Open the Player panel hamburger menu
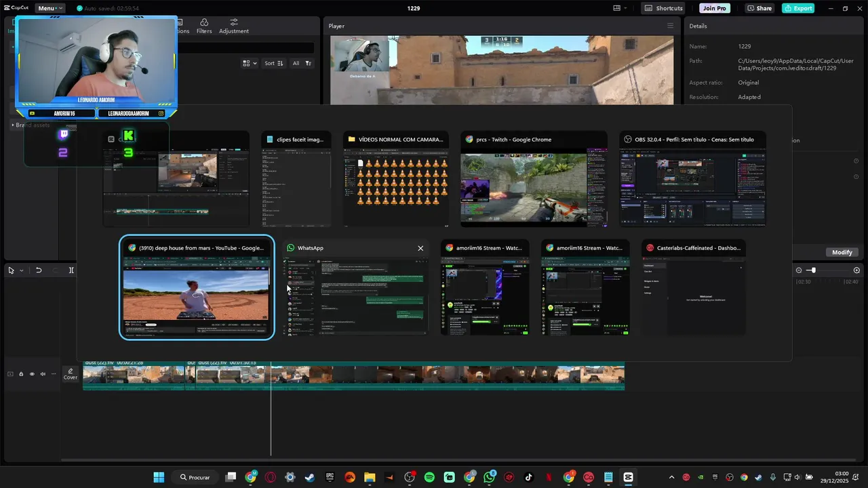868x488 pixels. (x=670, y=26)
